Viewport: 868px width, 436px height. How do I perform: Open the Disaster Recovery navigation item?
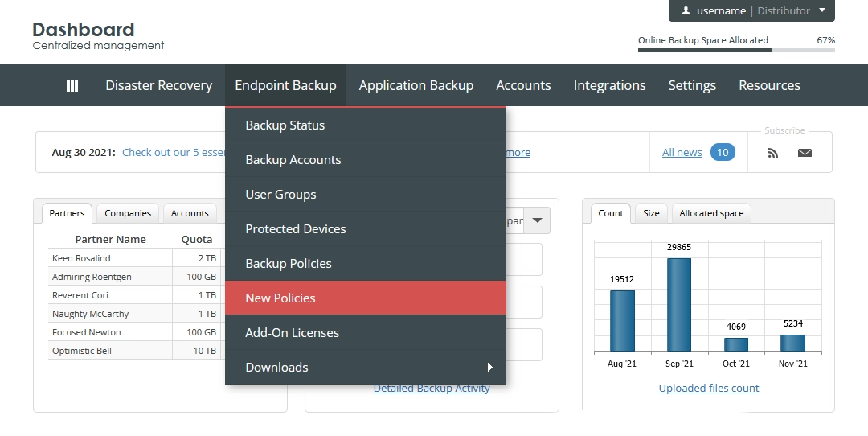pyautogui.click(x=159, y=85)
